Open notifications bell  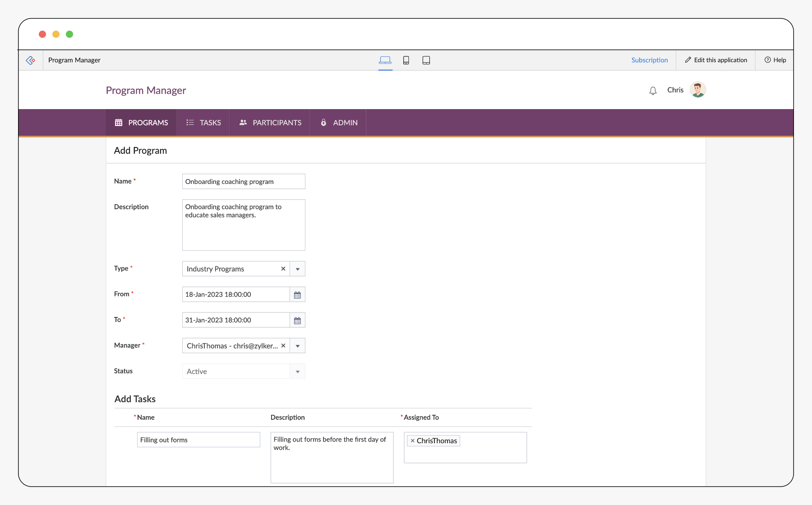click(653, 91)
